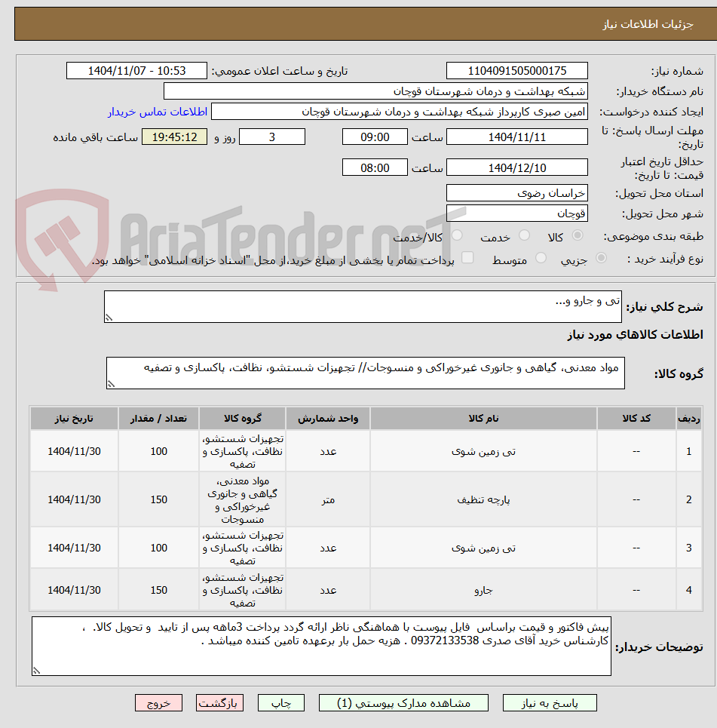717x728 pixels.
Task: Select the جزیی purchase type radio
Action: (x=601, y=258)
